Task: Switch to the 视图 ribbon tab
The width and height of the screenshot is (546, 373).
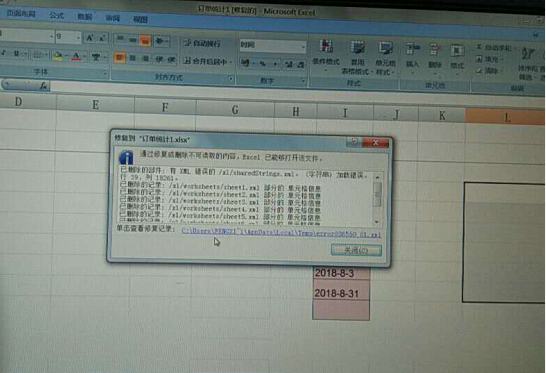Action: coord(140,20)
